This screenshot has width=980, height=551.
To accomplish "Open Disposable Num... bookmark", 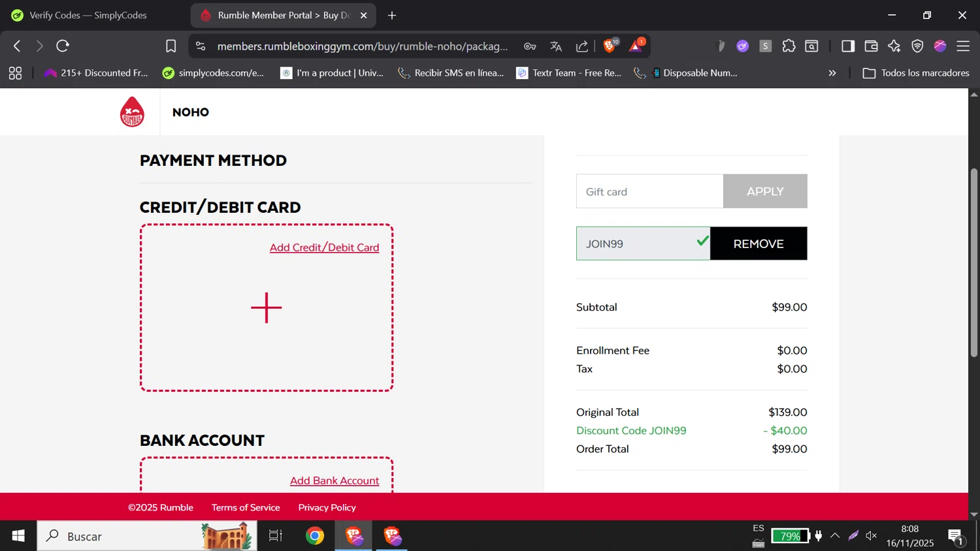I will (x=687, y=73).
